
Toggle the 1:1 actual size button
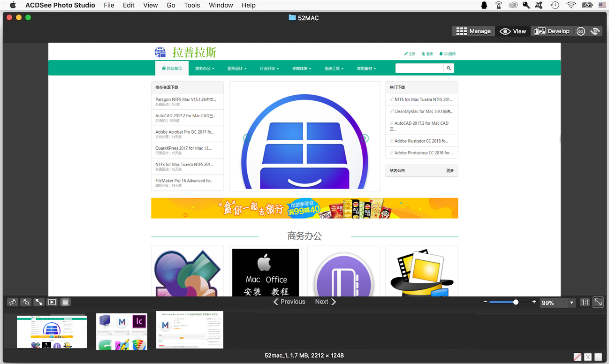(x=585, y=303)
